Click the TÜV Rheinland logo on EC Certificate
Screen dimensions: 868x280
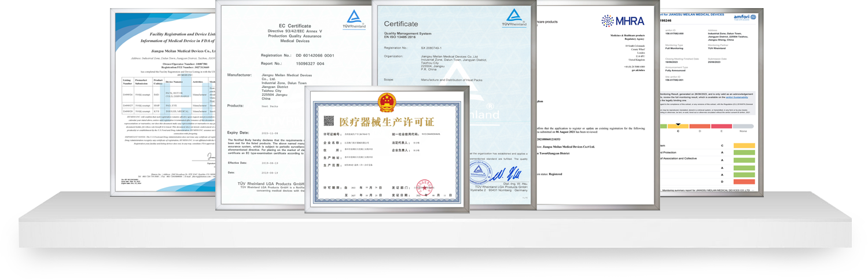pyautogui.click(x=354, y=19)
